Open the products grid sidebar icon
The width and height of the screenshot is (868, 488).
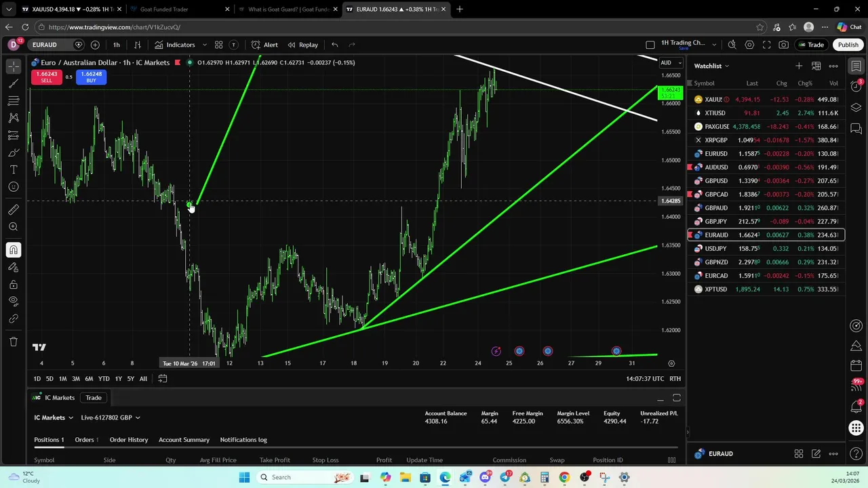(x=856, y=428)
